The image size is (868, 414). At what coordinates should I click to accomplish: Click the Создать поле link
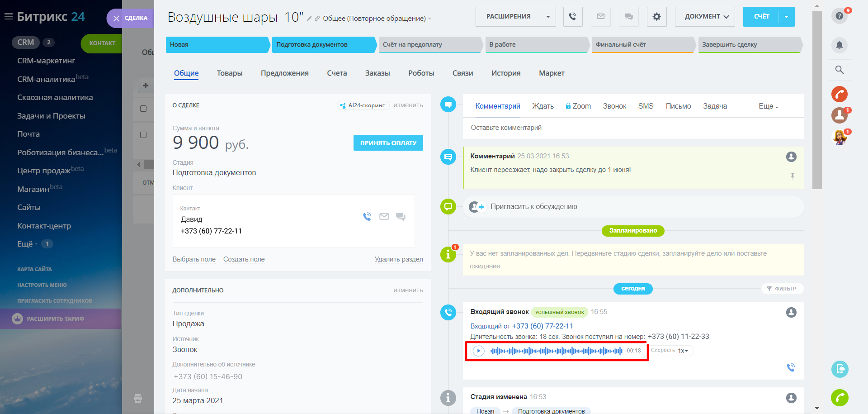244,259
